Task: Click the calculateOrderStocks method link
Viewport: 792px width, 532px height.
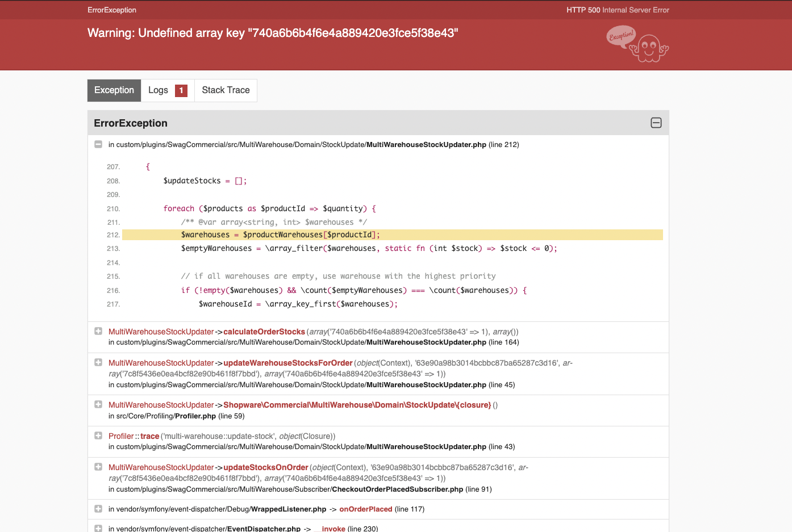Action: (x=264, y=332)
